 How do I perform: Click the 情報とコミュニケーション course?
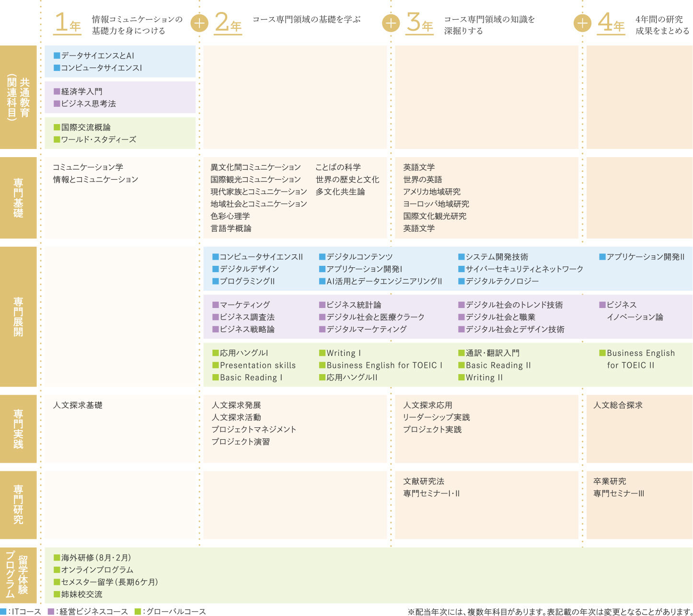point(96,179)
